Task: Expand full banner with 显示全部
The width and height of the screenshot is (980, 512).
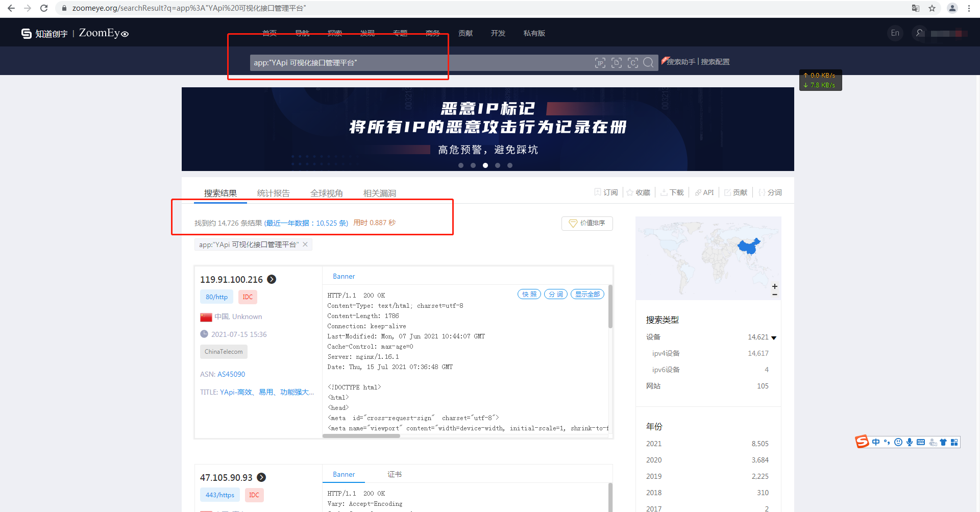Action: [x=587, y=295]
